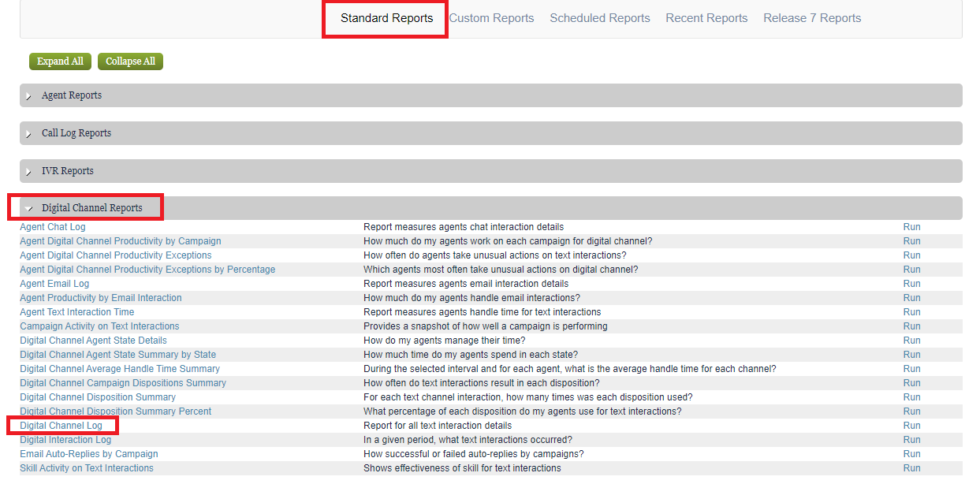This screenshot has width=980, height=484.
Task: Run Digital Channel Agent State Summary by State
Action: [911, 355]
